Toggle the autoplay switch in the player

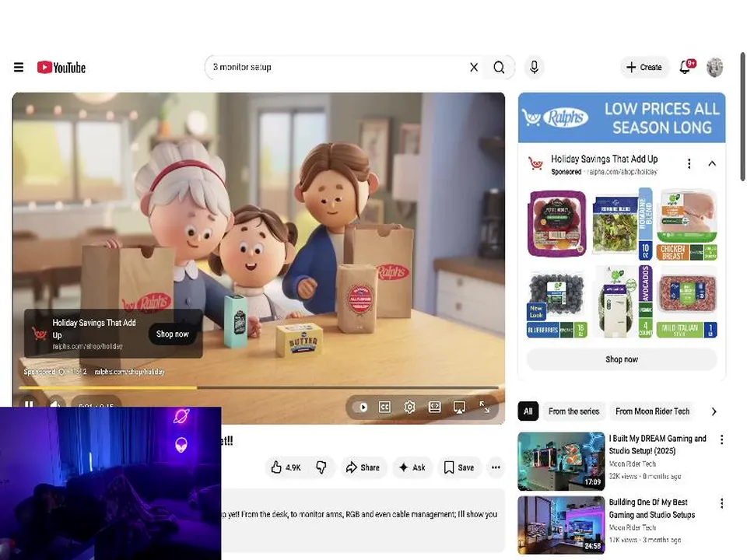pyautogui.click(x=361, y=407)
